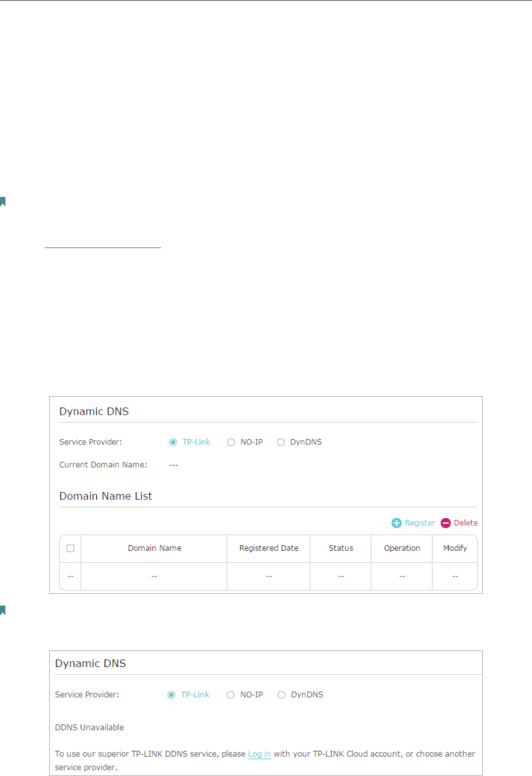Image resolution: width=532 pixels, height=776 pixels.
Task: Click the Operation column header
Action: pos(402,548)
